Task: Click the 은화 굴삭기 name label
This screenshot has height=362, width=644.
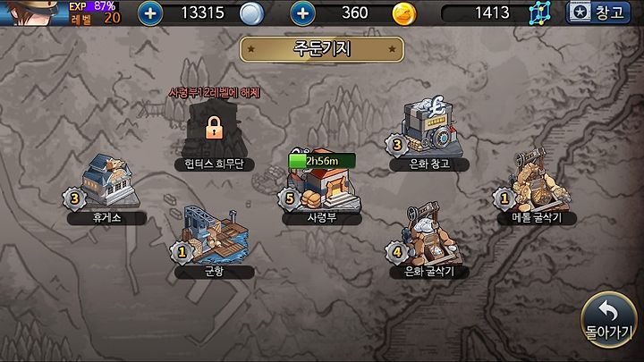Action: [429, 272]
